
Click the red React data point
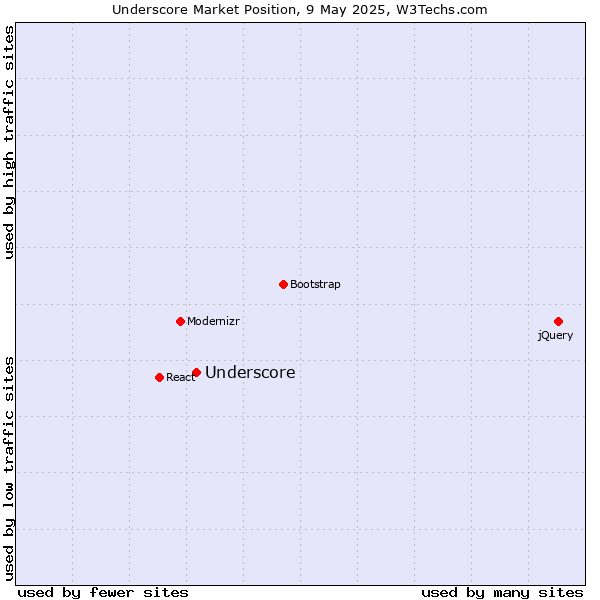(x=160, y=378)
